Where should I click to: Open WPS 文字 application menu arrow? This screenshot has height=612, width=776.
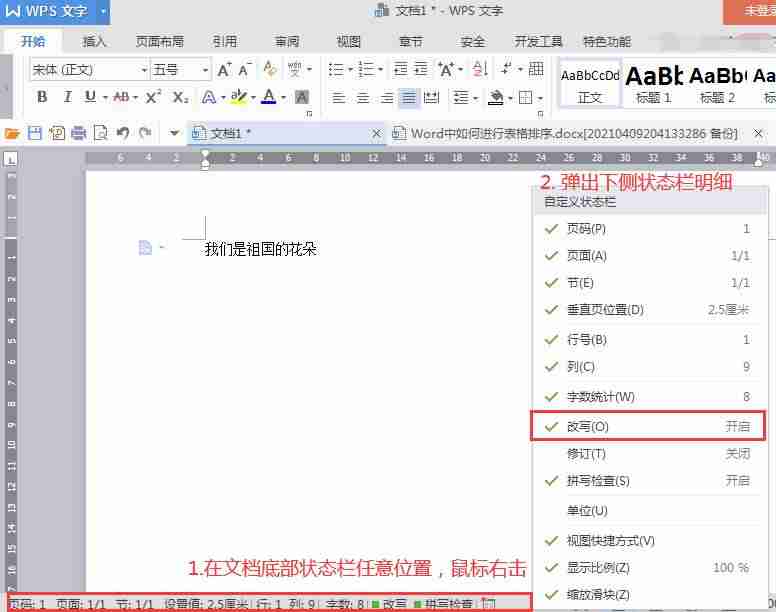(x=103, y=11)
